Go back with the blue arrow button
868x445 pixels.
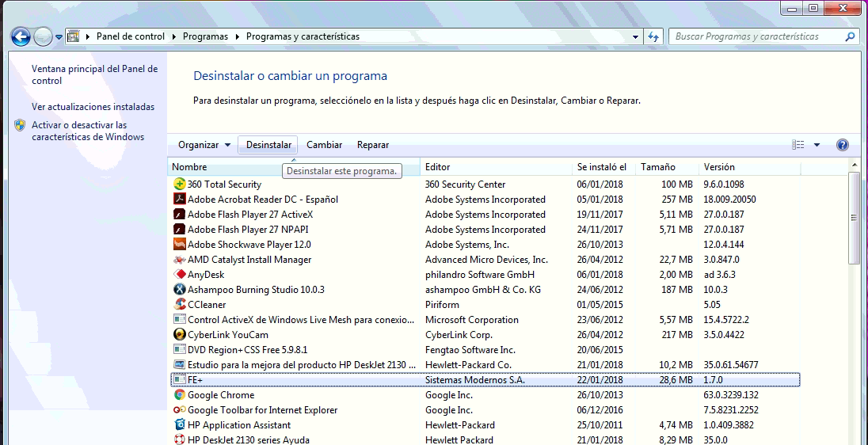(x=21, y=37)
